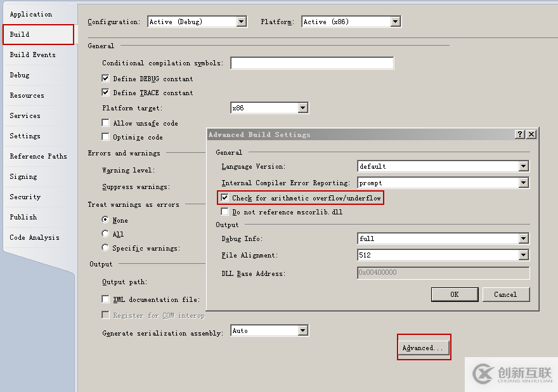Open the Settings tab

pyautogui.click(x=25, y=136)
